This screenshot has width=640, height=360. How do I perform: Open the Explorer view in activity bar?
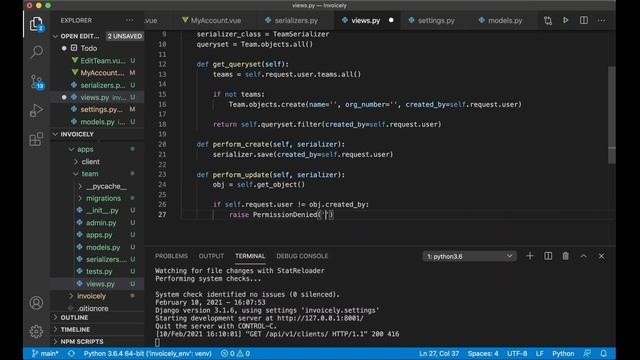pos(36,24)
